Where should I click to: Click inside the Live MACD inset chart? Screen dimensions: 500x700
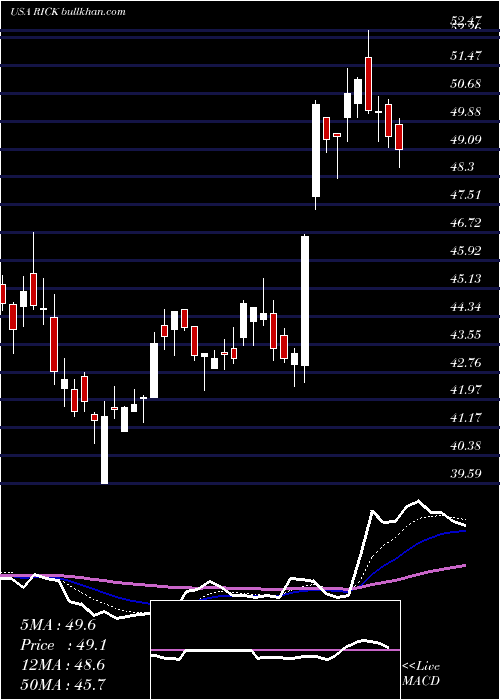tap(275, 650)
